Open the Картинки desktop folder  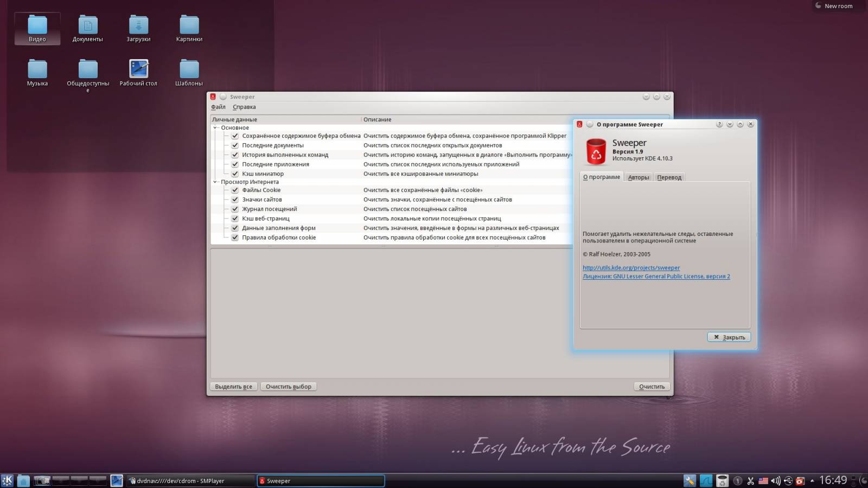click(x=189, y=28)
